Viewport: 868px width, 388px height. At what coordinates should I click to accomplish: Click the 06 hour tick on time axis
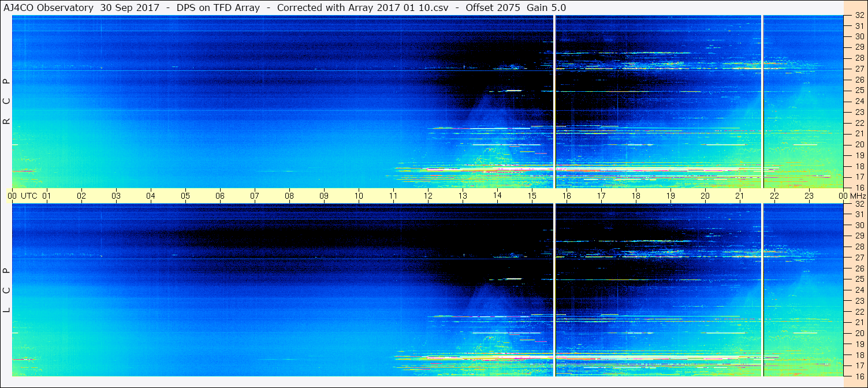[220, 196]
